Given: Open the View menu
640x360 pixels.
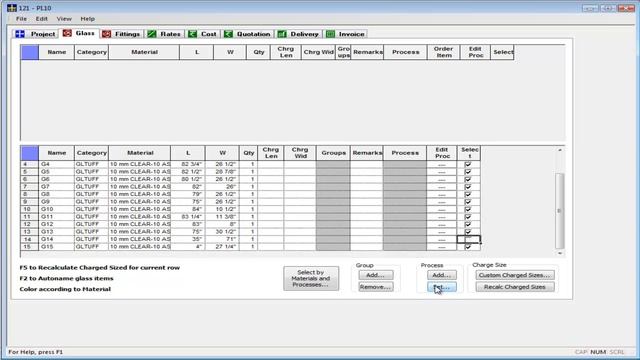Looking at the screenshot, I should coord(64,19).
